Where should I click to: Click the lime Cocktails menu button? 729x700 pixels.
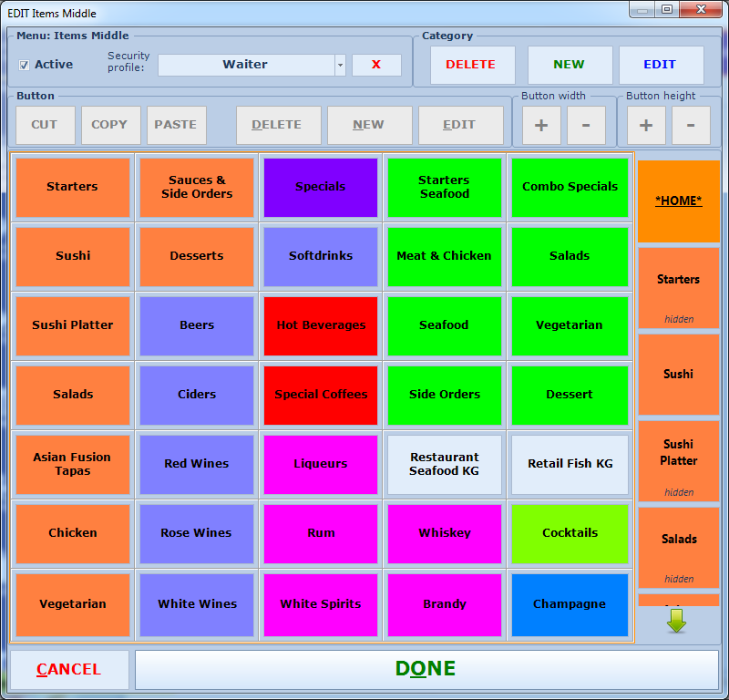570,533
